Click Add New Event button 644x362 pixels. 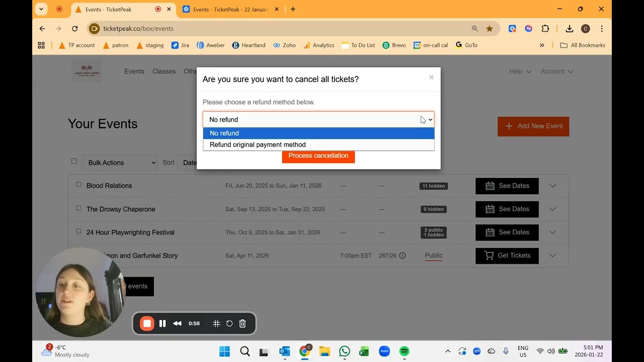(x=533, y=126)
